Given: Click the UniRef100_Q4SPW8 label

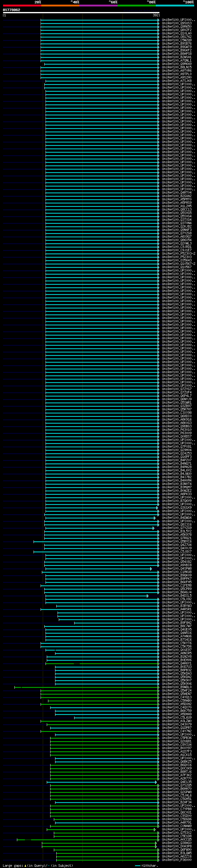Looking at the screenshot, I should click(x=177, y=569).
